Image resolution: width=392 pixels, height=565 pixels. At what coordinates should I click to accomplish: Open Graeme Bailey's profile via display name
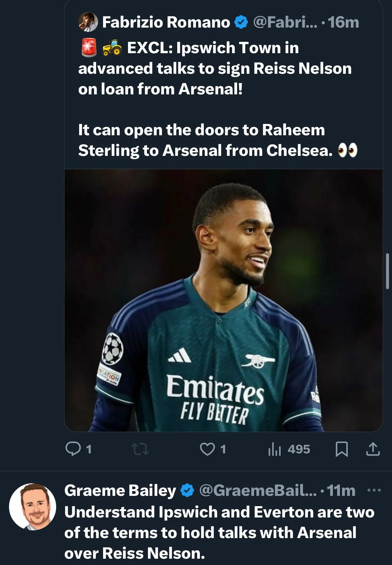click(x=120, y=491)
